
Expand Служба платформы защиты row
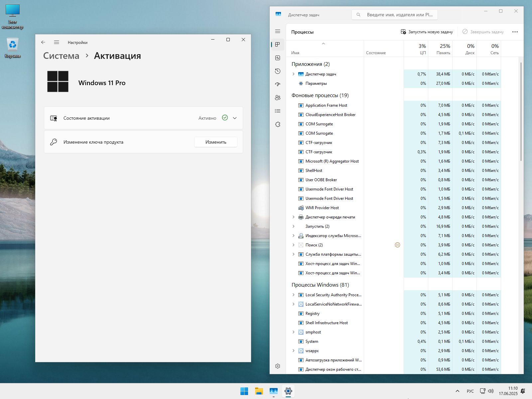[293, 254]
